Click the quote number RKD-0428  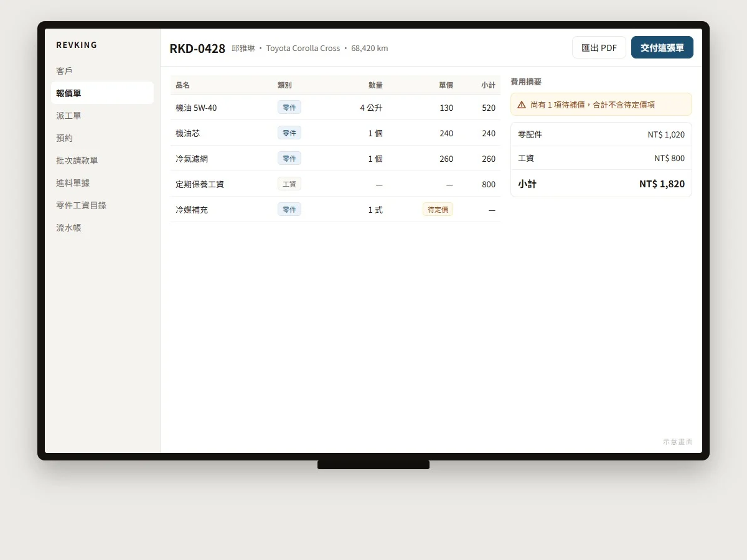197,48
